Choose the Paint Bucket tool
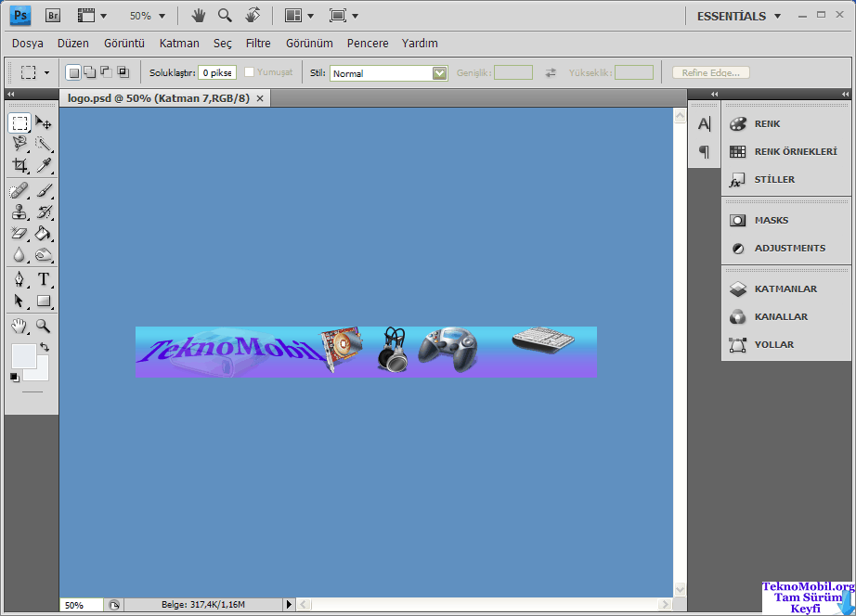The width and height of the screenshot is (856, 616). point(44,233)
